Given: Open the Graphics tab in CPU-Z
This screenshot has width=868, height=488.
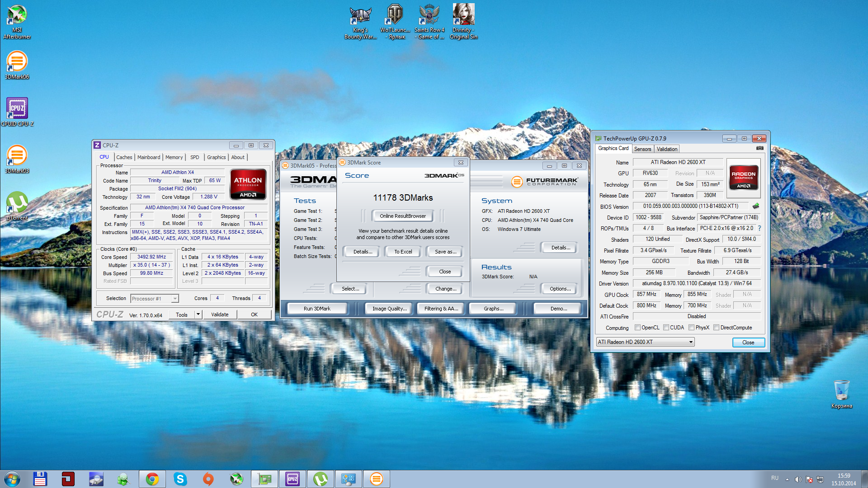Looking at the screenshot, I should click(217, 157).
